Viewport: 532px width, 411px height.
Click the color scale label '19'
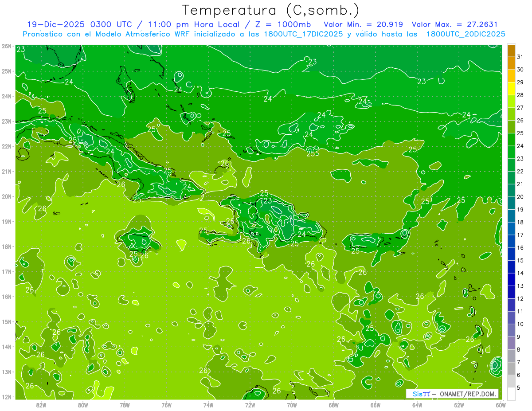tap(520, 209)
